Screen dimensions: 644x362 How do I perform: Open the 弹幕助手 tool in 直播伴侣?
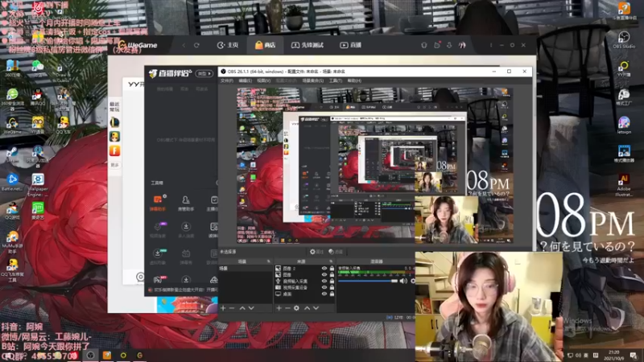point(158,203)
